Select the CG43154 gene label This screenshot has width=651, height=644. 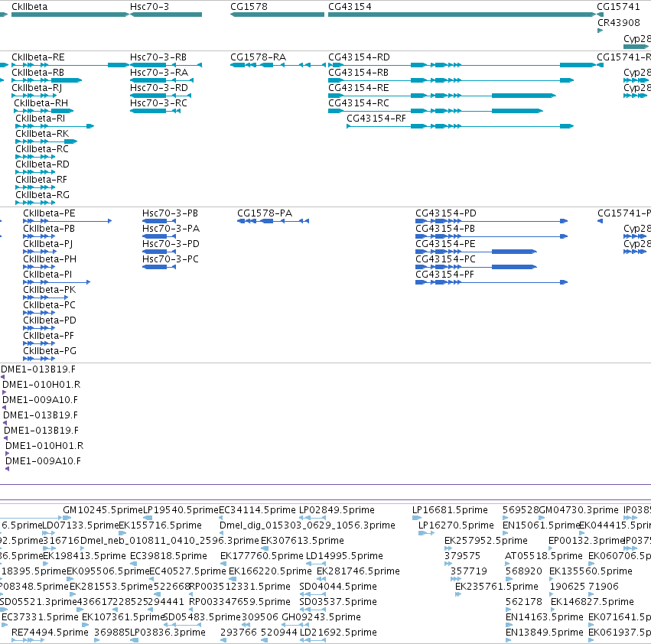point(350,7)
